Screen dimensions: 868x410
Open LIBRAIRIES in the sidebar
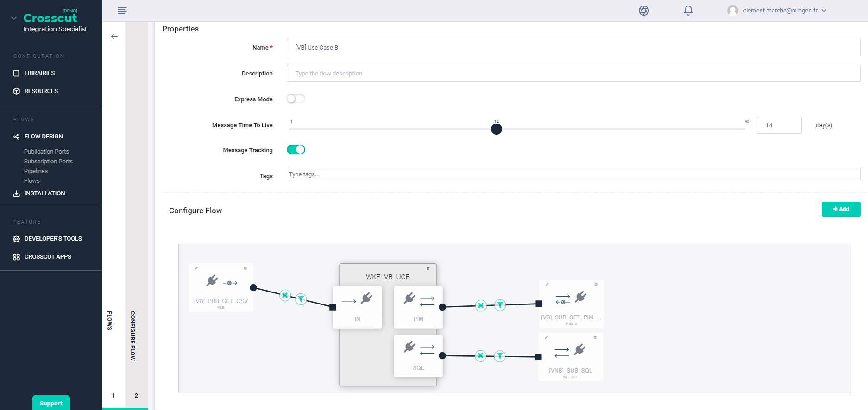[39, 73]
